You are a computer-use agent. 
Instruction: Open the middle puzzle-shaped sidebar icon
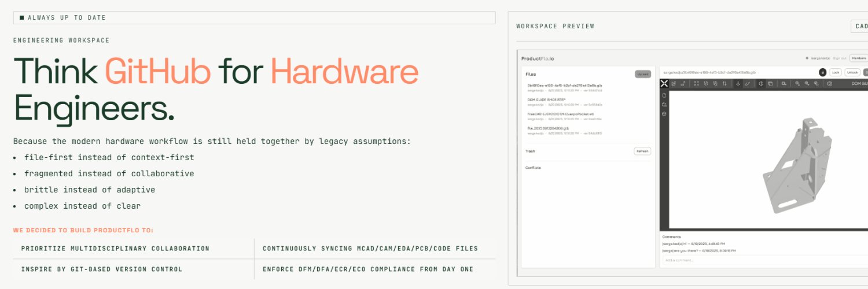664,105
